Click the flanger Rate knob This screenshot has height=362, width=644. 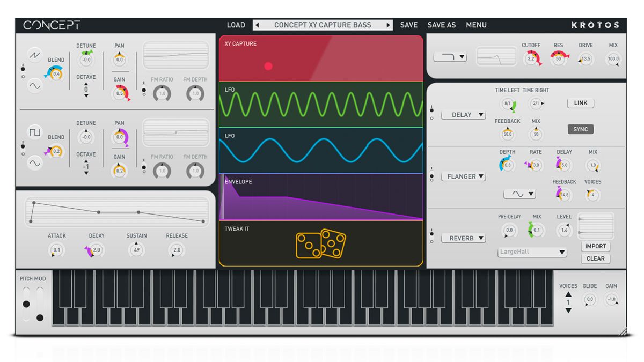[536, 165]
